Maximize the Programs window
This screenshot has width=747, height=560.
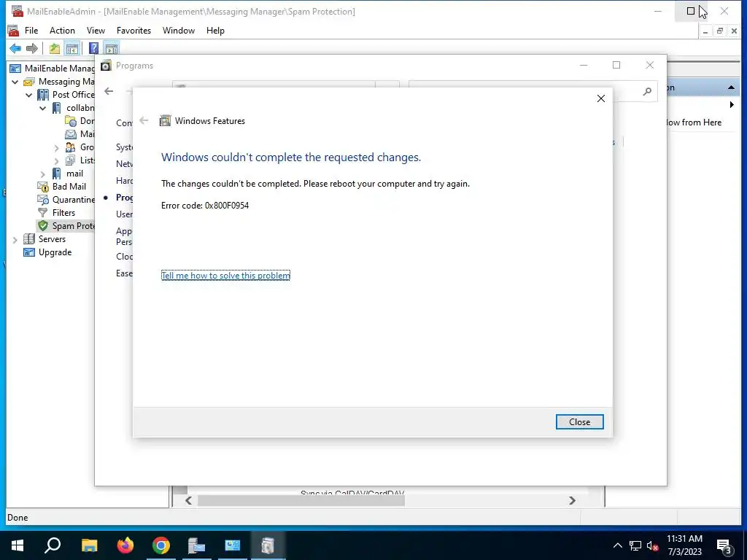(x=616, y=65)
